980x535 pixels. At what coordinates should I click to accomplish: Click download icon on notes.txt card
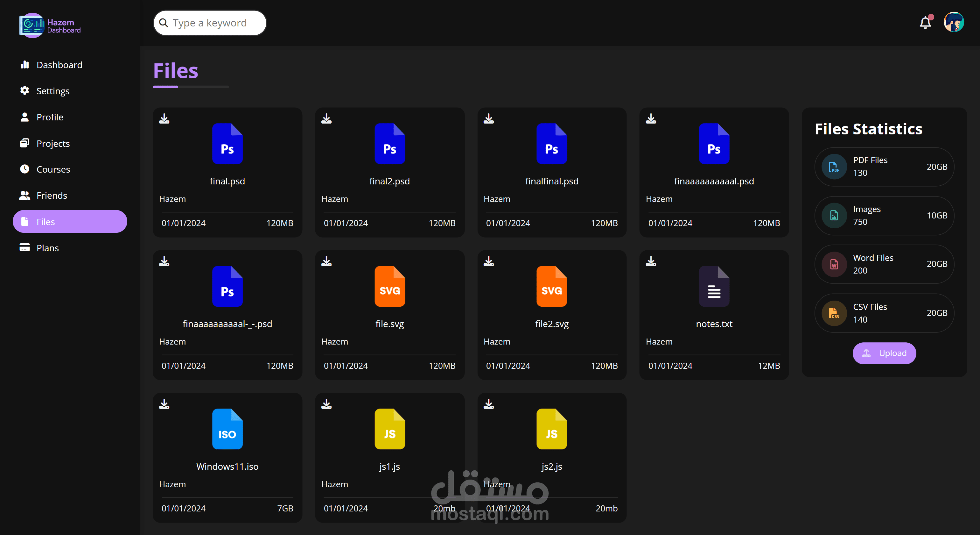coord(651,261)
